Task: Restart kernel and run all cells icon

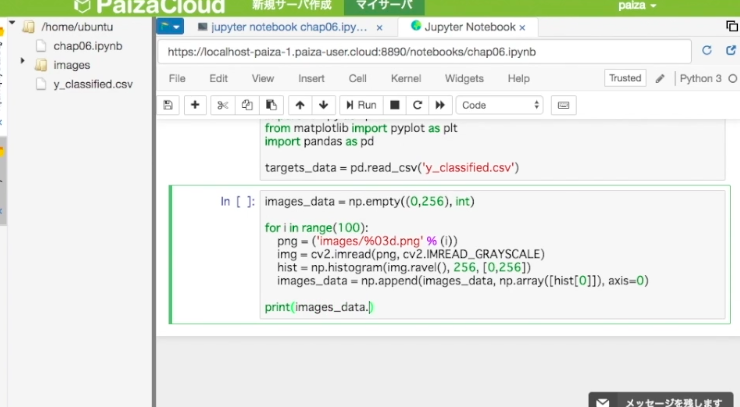Action: [x=440, y=105]
